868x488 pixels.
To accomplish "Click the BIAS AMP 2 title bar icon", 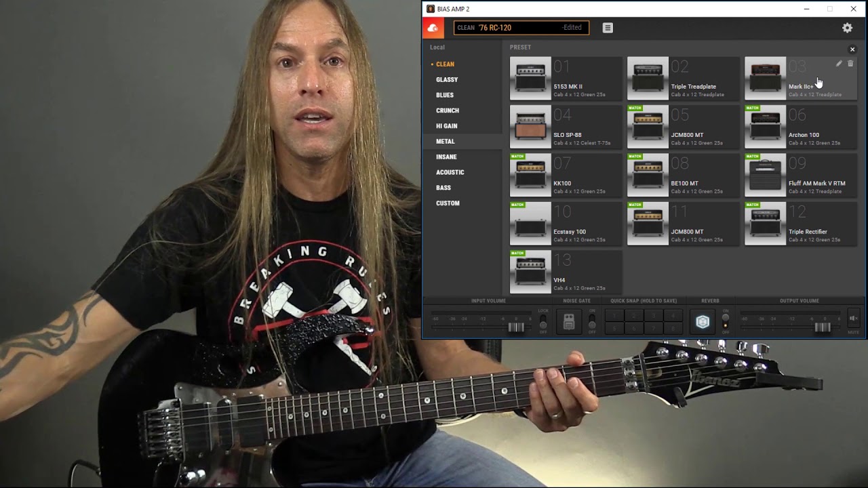I will 431,9.
